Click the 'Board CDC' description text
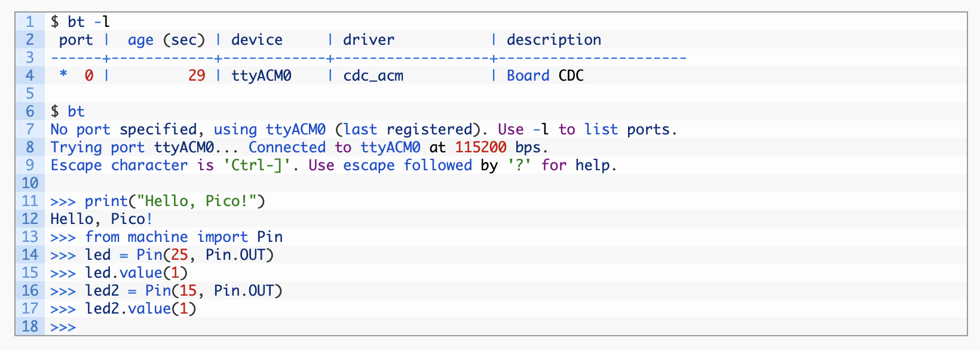Viewport: 980px width, 350px height. [545, 76]
